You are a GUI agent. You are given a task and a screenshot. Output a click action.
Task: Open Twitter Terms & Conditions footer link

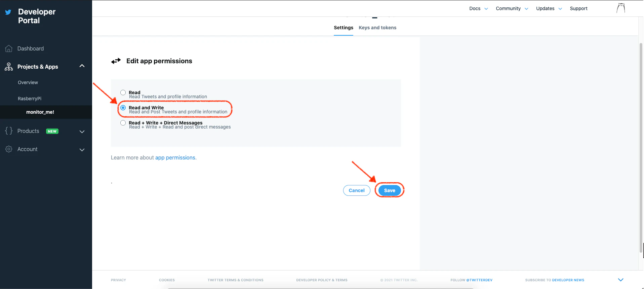(236, 280)
